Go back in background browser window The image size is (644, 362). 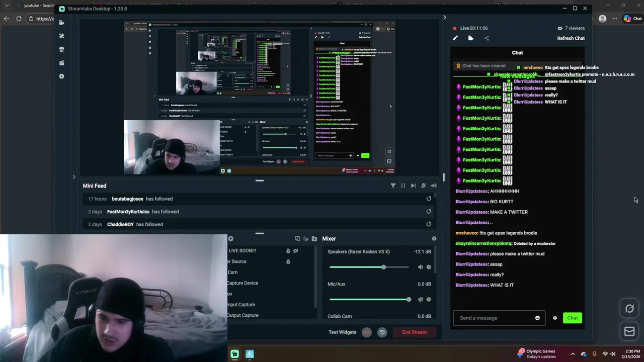(7, 19)
